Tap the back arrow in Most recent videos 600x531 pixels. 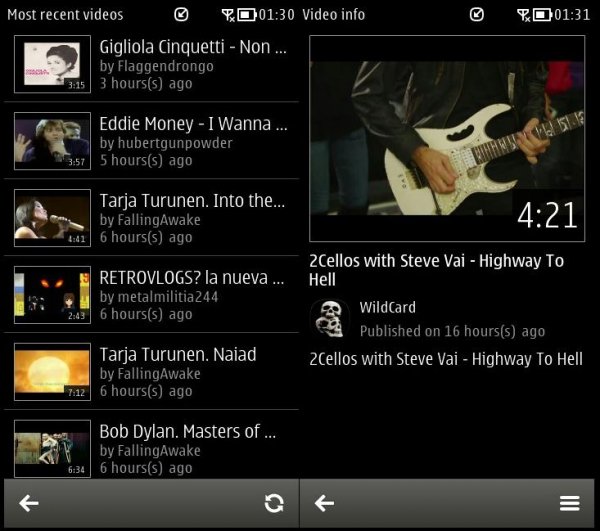(29, 503)
